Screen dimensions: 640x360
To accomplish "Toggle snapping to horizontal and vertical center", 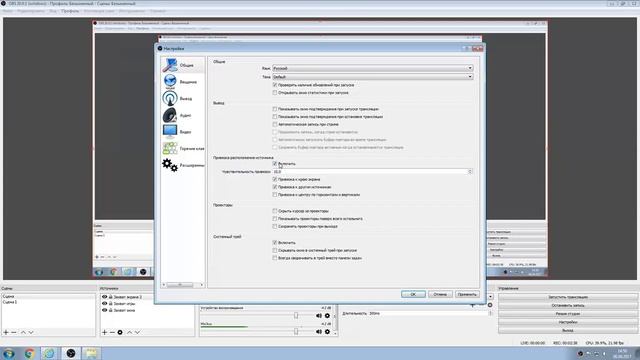I will (x=275, y=195).
